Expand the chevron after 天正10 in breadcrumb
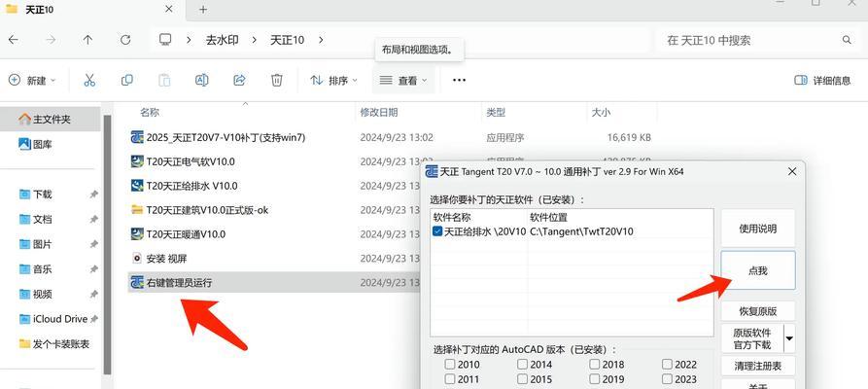The width and height of the screenshot is (868, 389). pyautogui.click(x=321, y=40)
